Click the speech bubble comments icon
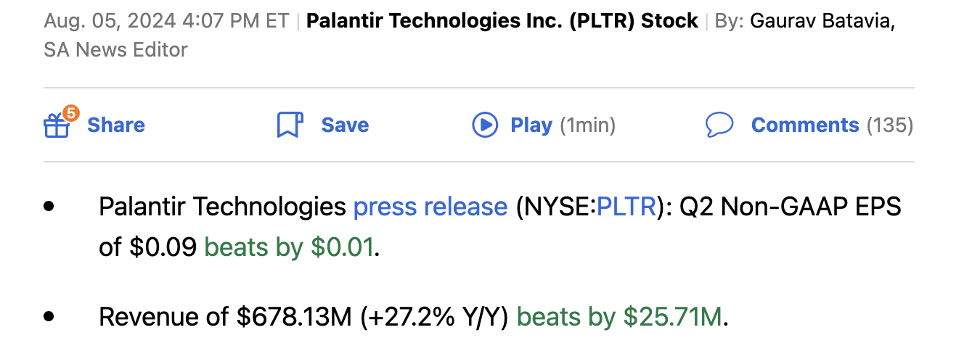 click(719, 125)
